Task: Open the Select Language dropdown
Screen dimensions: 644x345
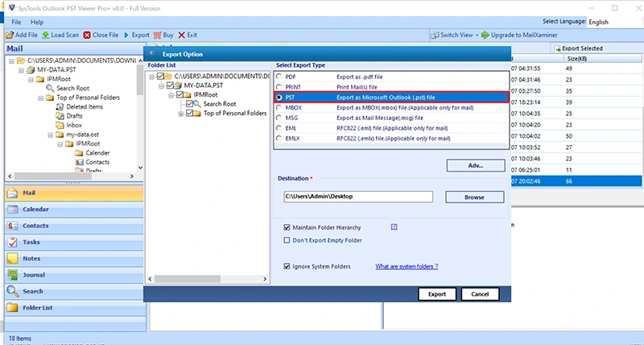Action: click(614, 23)
